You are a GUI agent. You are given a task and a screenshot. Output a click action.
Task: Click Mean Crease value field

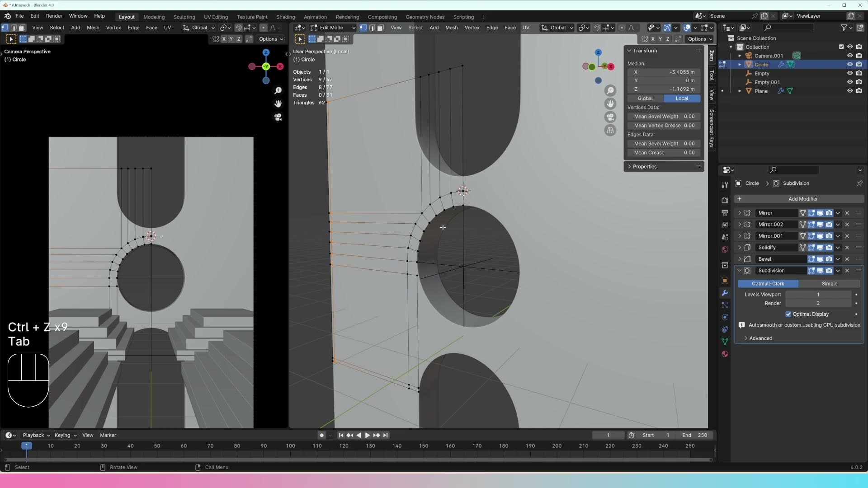tap(664, 152)
